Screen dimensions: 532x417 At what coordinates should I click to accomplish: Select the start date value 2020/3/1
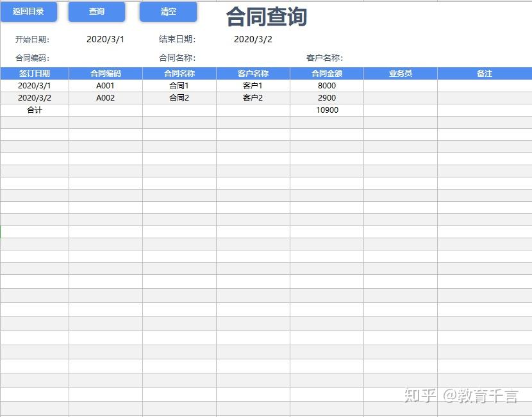[x=106, y=39]
